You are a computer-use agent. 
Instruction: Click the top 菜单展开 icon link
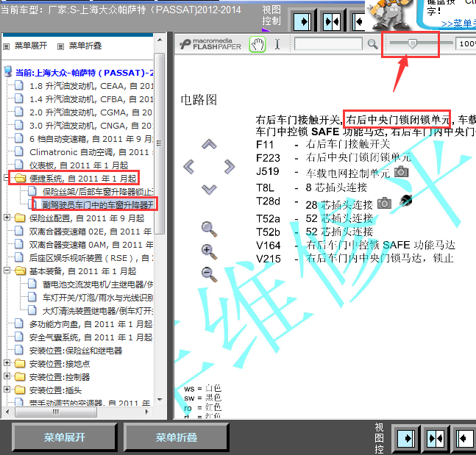coord(25,46)
